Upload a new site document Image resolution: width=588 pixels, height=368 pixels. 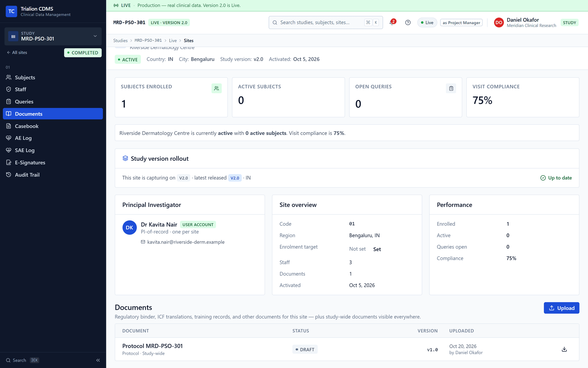pos(561,308)
